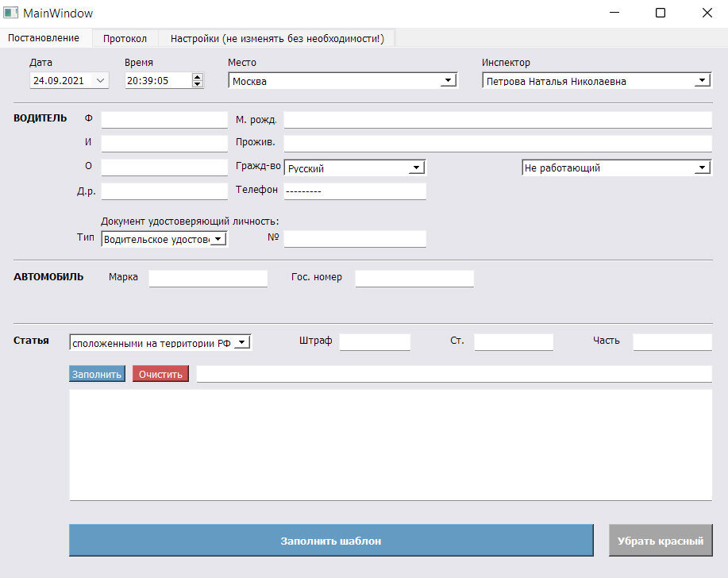Open the Инспектор dropdown list
Screen dimensions: 728x578
(596, 81)
